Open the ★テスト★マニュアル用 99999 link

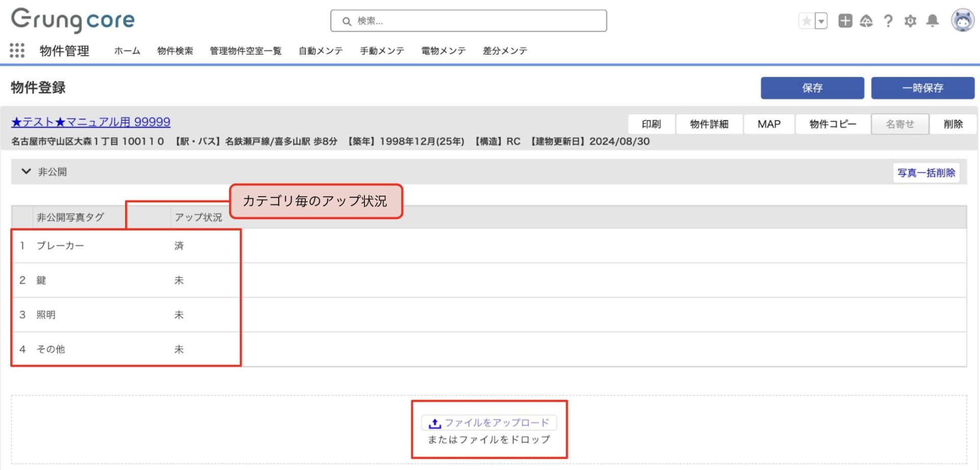click(x=91, y=122)
